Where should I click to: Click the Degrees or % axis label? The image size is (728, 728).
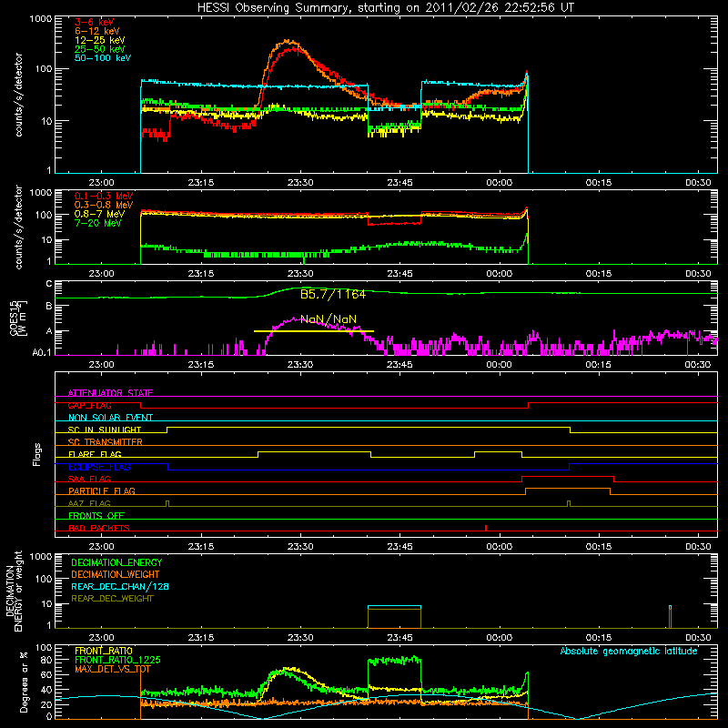[24, 682]
